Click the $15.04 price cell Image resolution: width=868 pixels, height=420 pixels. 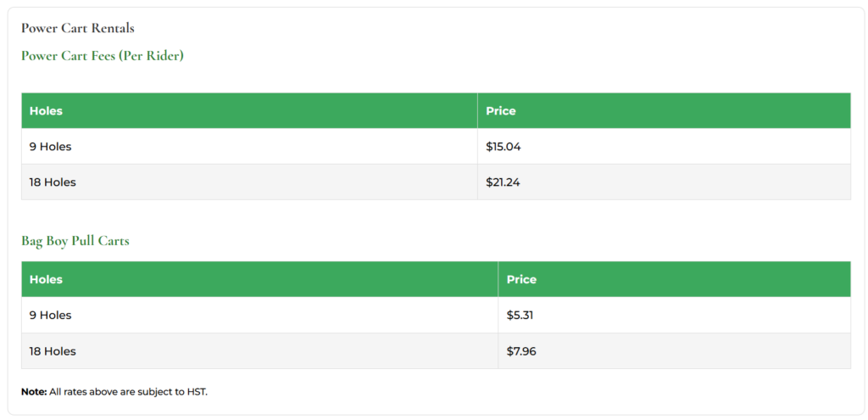504,147
